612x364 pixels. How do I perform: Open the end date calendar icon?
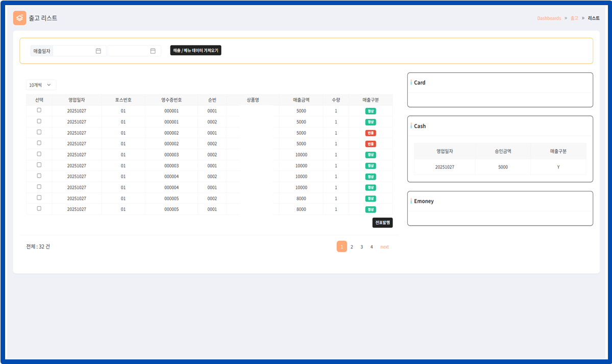(153, 51)
